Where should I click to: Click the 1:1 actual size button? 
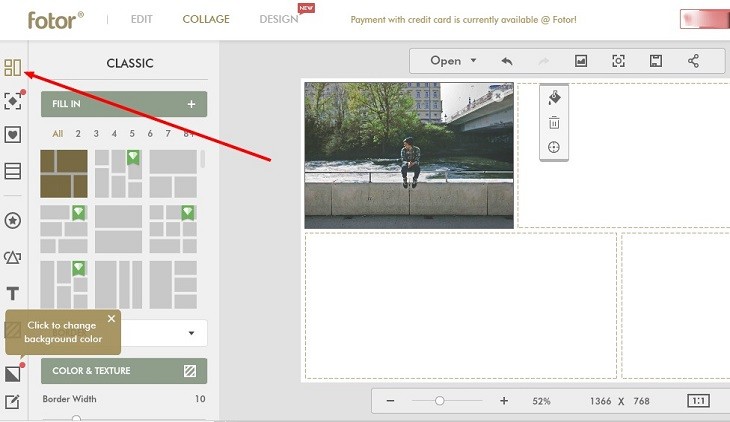coord(698,401)
